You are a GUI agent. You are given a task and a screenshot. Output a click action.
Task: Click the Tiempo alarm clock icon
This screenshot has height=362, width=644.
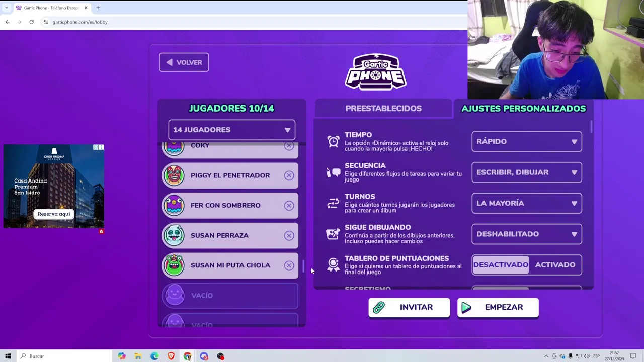point(333,142)
